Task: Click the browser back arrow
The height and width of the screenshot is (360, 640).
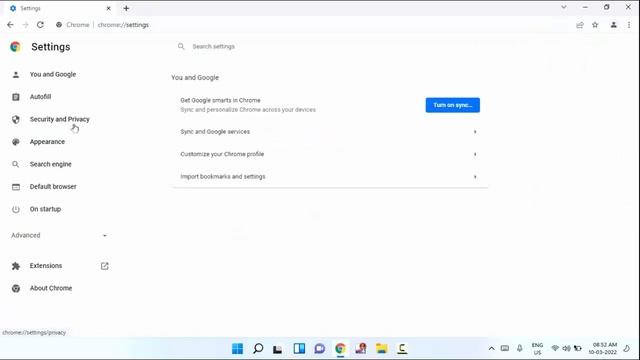Action: click(x=10, y=25)
